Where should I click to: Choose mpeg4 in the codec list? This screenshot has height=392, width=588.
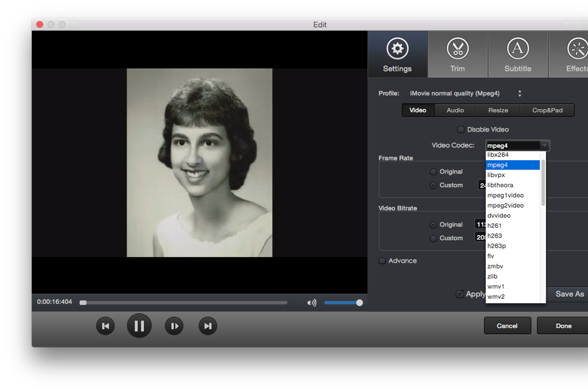click(x=513, y=165)
